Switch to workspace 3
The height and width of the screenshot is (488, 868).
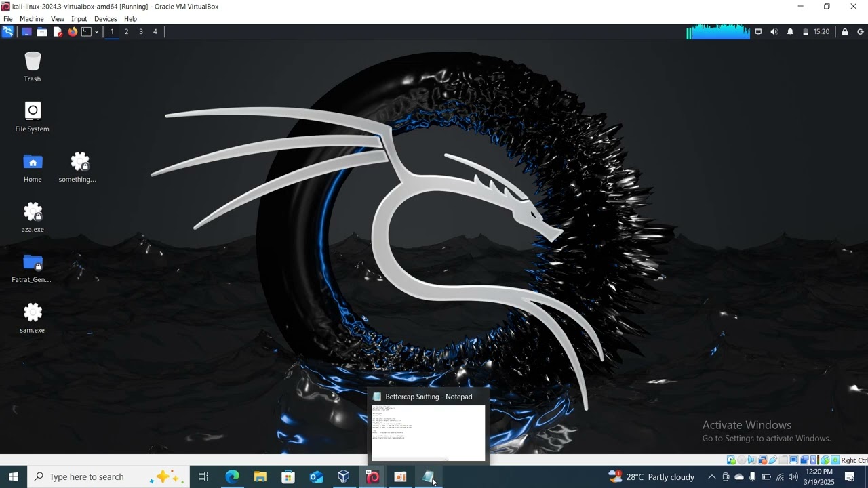click(141, 32)
